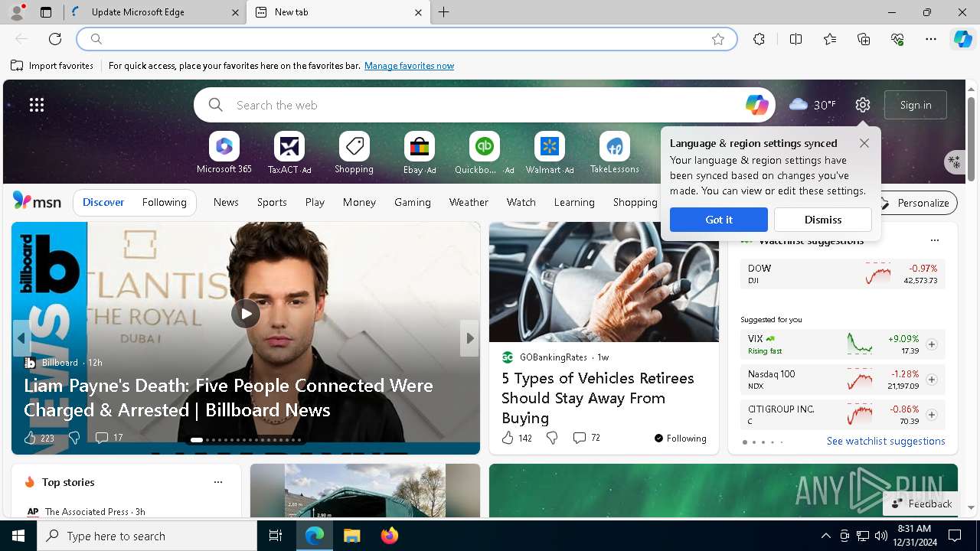Open the Collections icon
Screen dimensions: 980x551
tap(864, 39)
